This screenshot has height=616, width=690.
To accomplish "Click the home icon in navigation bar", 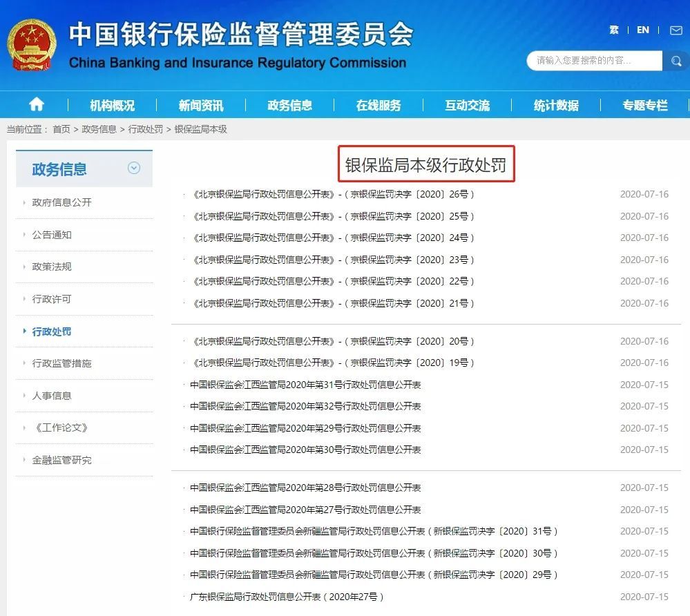I will pos(37,105).
